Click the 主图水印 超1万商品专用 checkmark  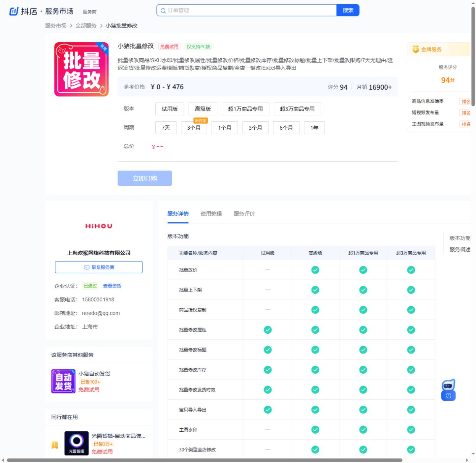pos(363,430)
